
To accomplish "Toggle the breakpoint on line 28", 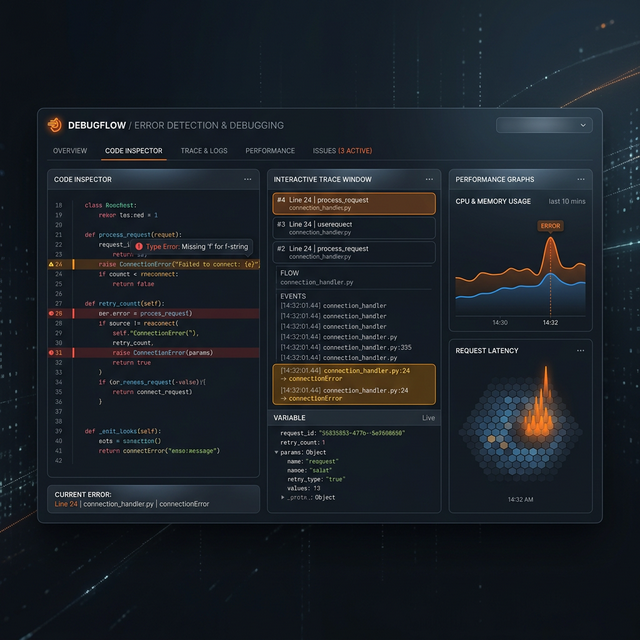I will point(52,313).
